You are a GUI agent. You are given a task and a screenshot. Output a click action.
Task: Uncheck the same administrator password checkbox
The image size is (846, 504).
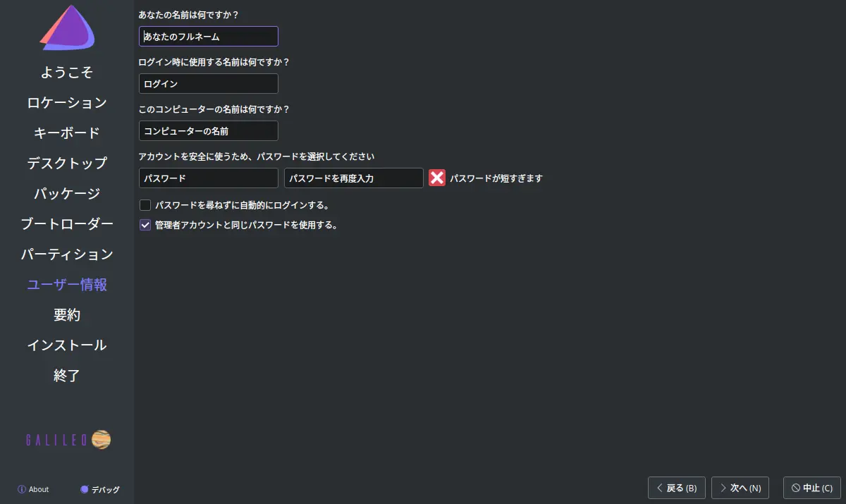[145, 226]
